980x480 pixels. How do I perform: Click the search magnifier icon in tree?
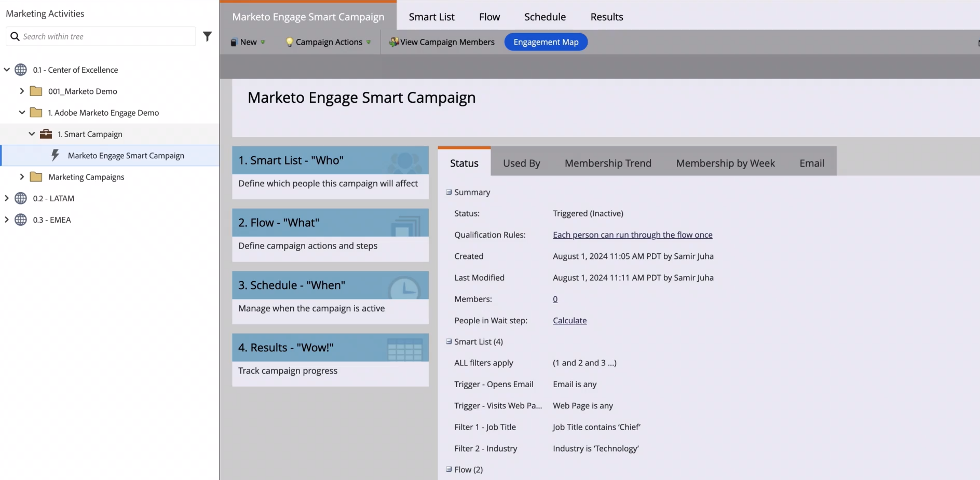(x=15, y=36)
